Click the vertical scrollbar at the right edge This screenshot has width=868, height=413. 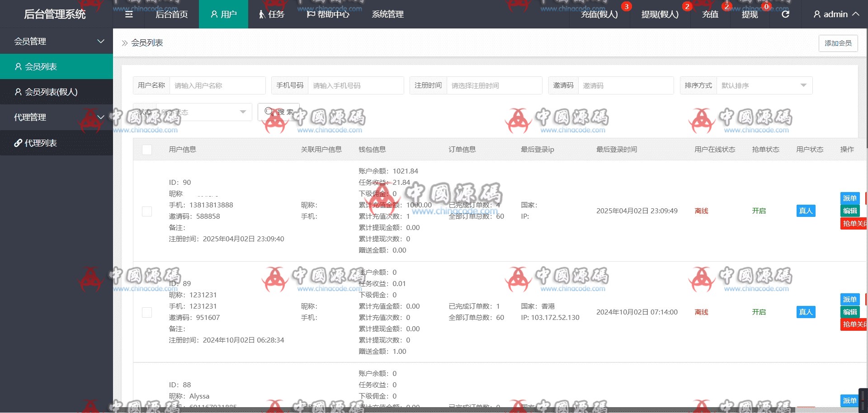867,90
